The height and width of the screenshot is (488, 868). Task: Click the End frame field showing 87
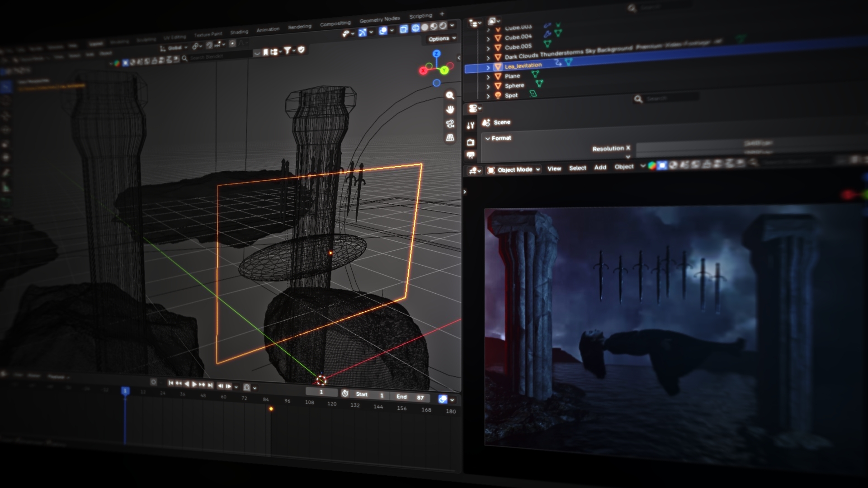click(x=411, y=397)
